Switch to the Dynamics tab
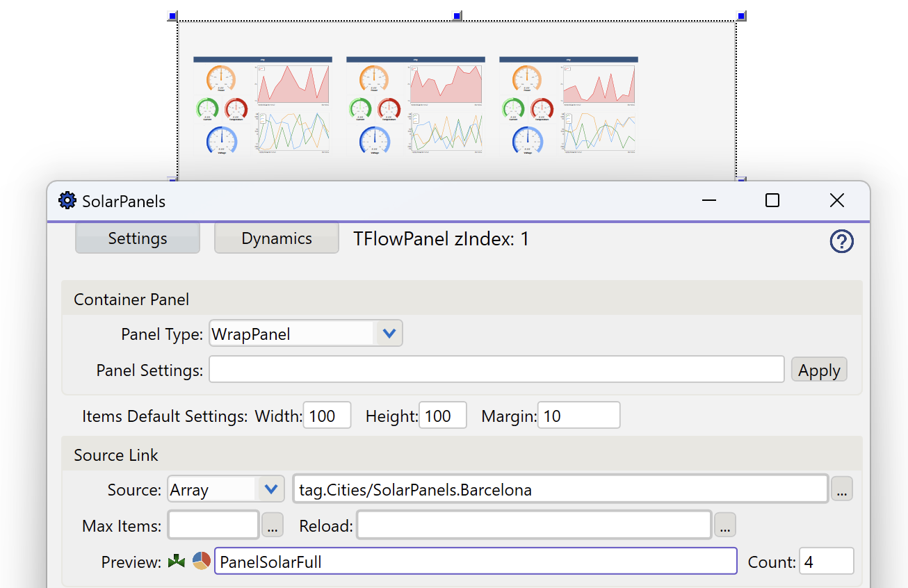This screenshot has width=908, height=588. (x=276, y=238)
